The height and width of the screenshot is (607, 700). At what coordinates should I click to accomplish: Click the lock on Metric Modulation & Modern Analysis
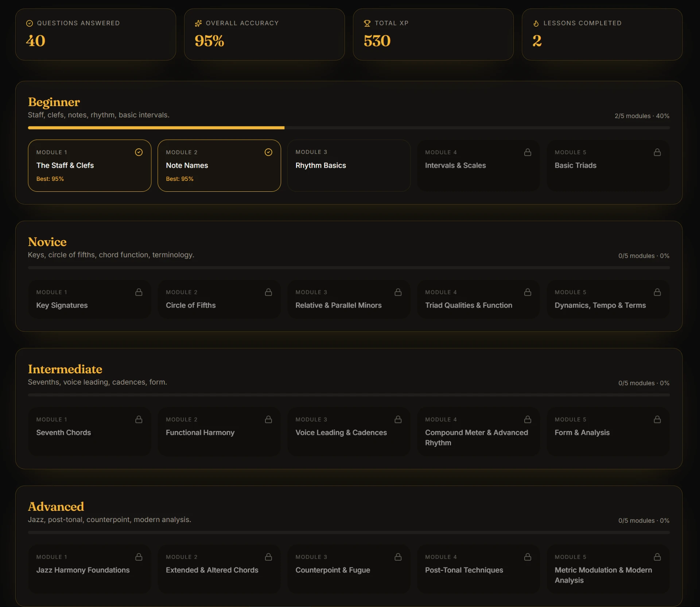pyautogui.click(x=657, y=557)
